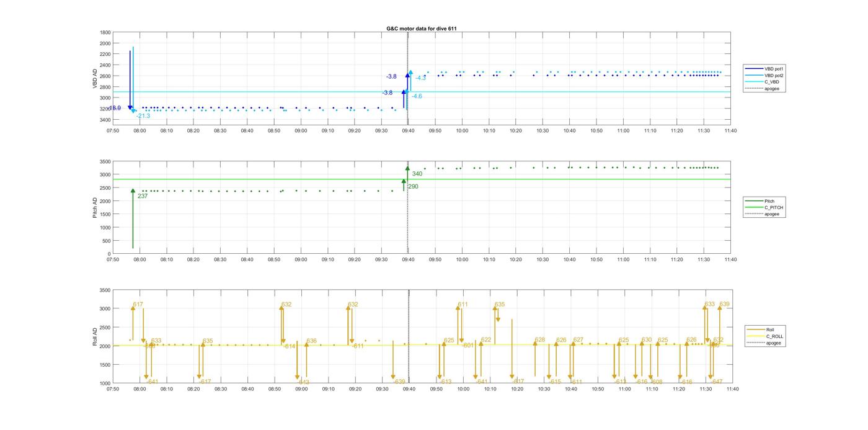
Task: Click the '-647' roll annotation
Action: click(716, 382)
